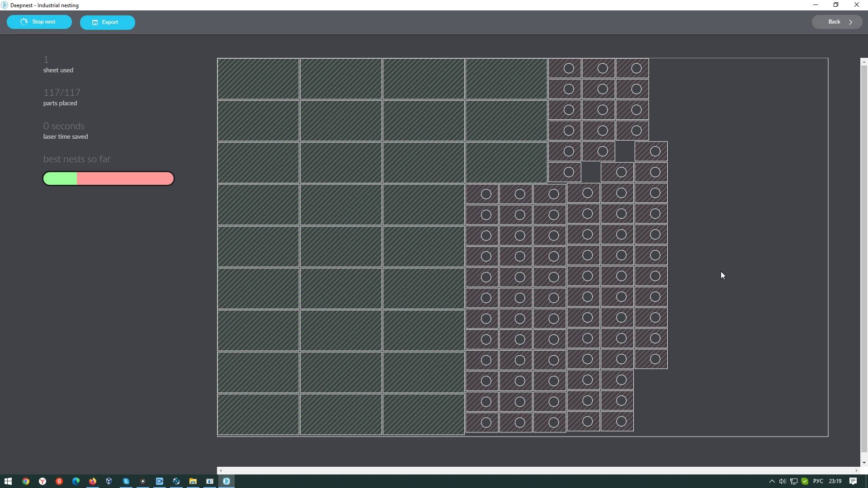
Task: Switch the РУС input language indicator
Action: tap(818, 481)
